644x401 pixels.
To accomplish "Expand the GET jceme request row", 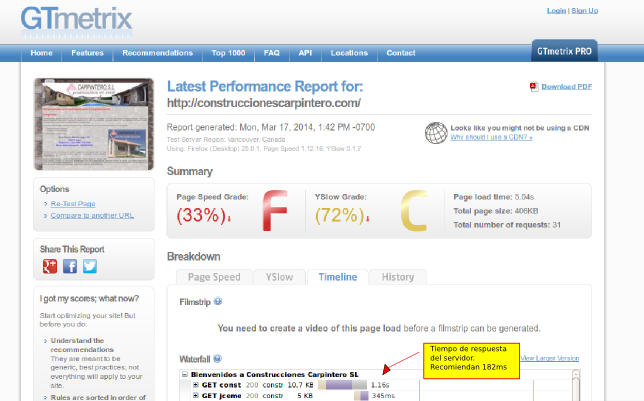I will tap(196, 396).
